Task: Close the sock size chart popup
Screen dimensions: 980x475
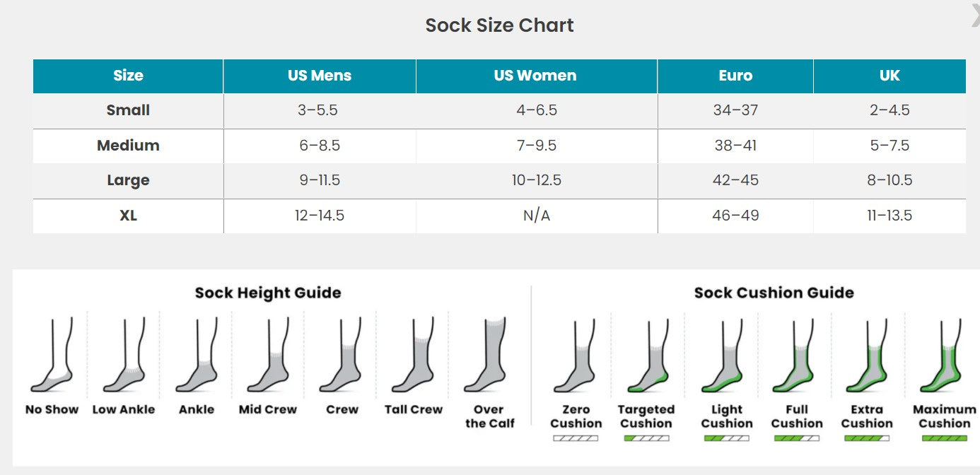Action: click(x=976, y=14)
